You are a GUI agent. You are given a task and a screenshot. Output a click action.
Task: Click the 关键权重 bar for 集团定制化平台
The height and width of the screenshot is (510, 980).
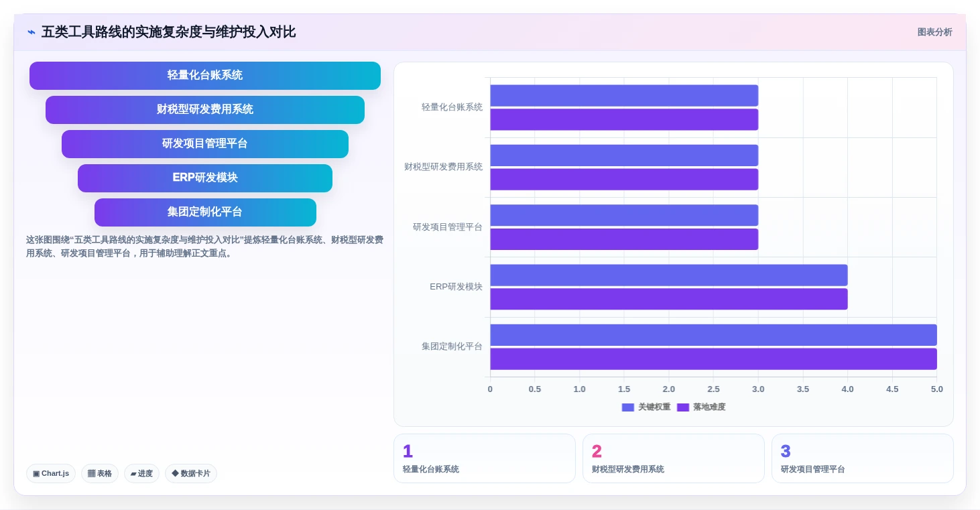(713, 335)
